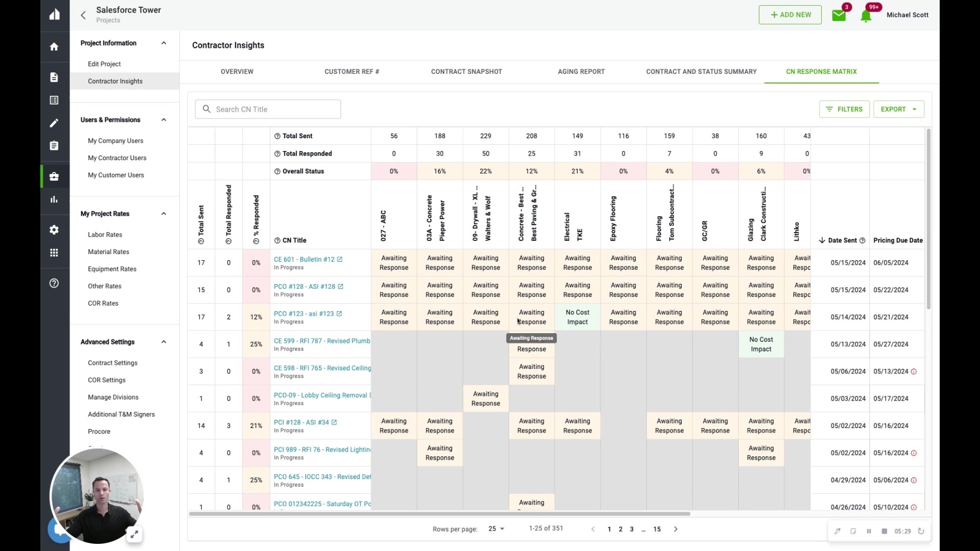Open the Export dropdown button
The image size is (980, 551).
click(898, 109)
